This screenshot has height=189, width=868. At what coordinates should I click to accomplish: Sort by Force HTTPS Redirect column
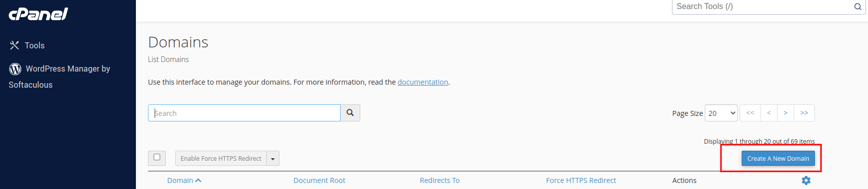click(581, 180)
